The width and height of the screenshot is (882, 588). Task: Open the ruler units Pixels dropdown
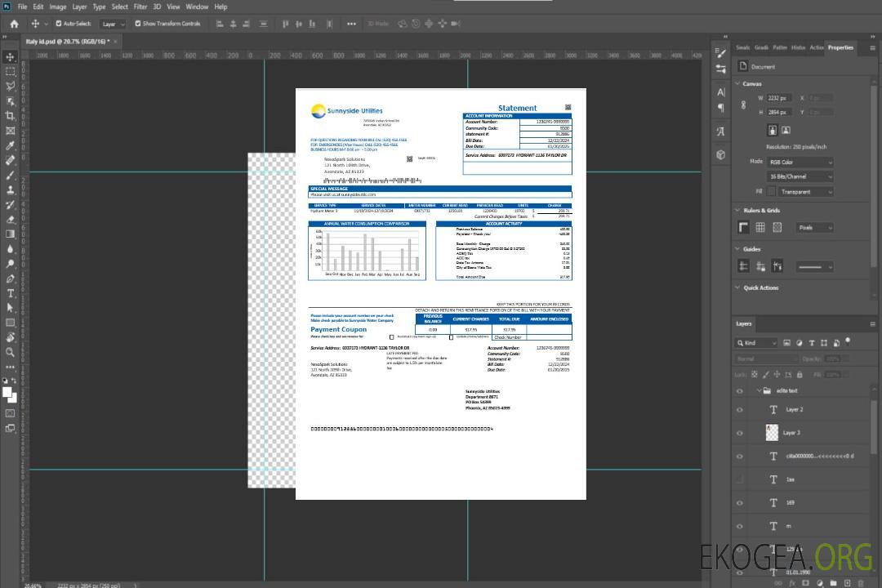coord(815,227)
